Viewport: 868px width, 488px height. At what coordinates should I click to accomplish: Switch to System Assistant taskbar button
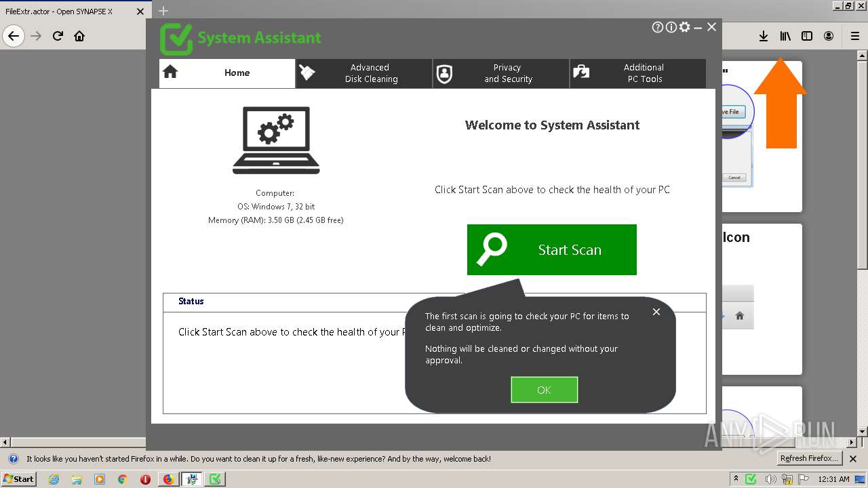pyautogui.click(x=215, y=479)
